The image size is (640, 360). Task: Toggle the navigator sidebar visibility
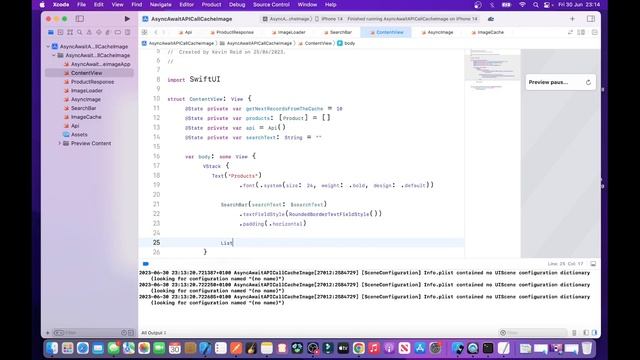pos(80,19)
